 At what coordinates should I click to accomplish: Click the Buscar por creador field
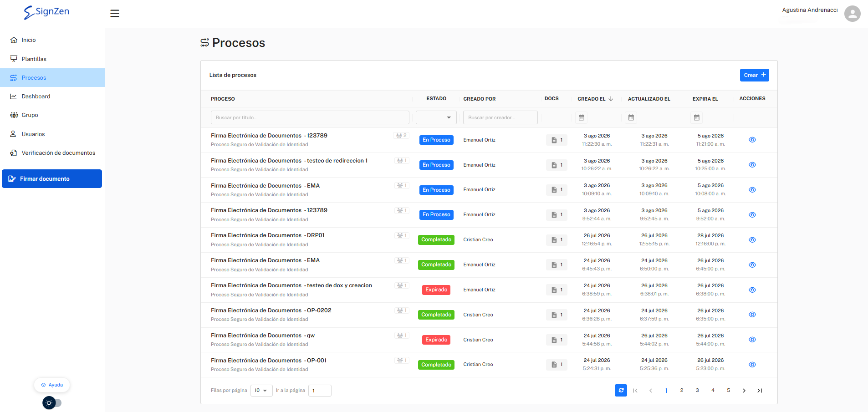[500, 117]
